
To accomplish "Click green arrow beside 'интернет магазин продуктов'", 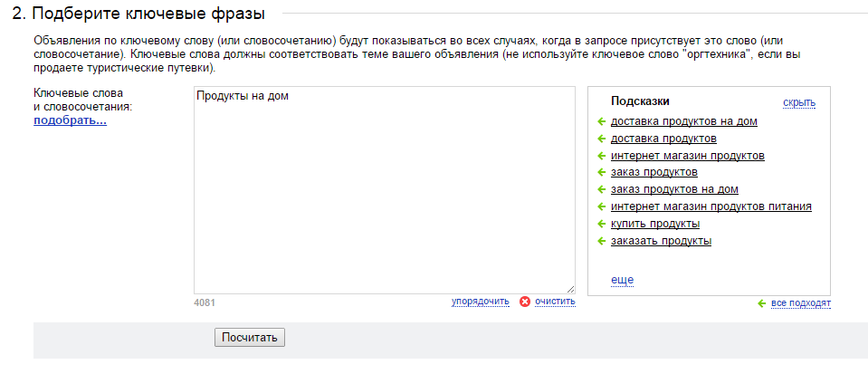I will [x=602, y=157].
